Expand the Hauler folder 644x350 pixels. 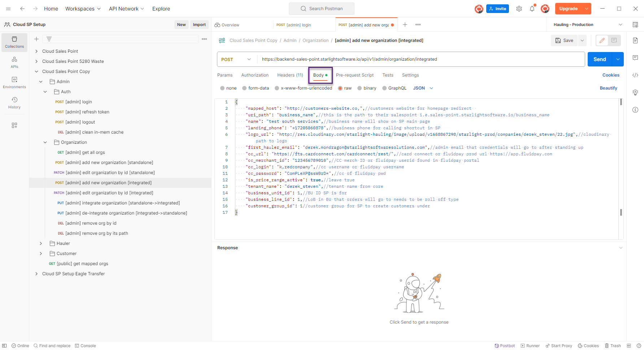pyautogui.click(x=41, y=243)
